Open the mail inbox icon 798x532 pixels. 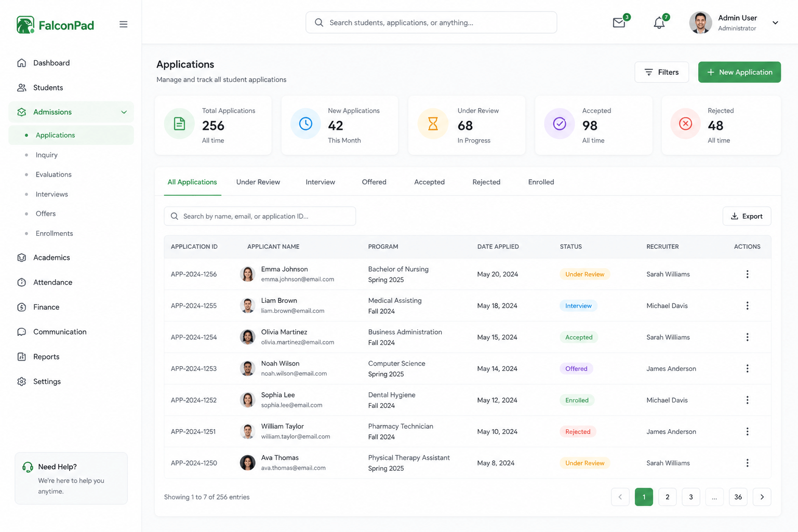(619, 23)
